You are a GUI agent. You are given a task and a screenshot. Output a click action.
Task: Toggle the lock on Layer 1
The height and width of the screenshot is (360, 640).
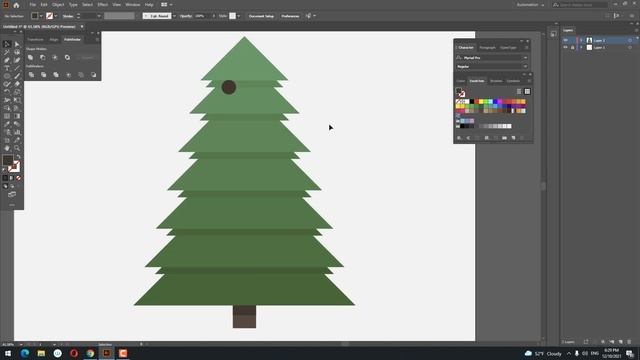click(x=572, y=47)
